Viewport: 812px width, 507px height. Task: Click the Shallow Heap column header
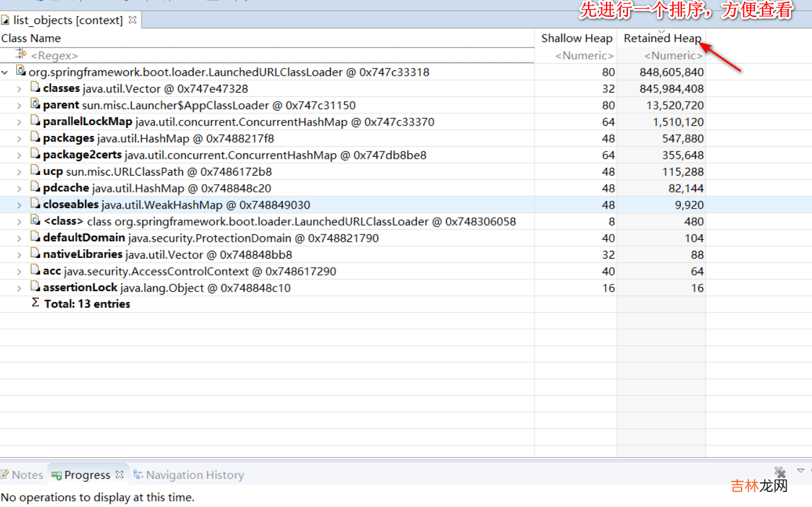[x=576, y=38]
